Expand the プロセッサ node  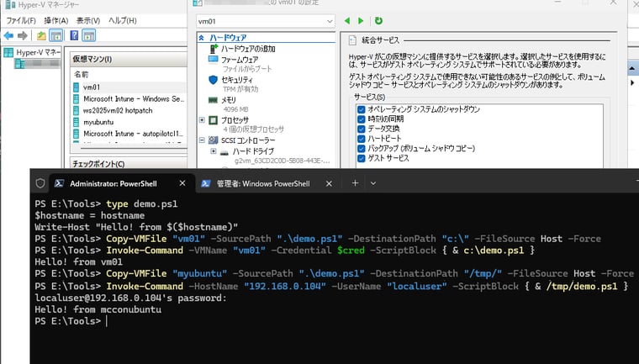pos(202,120)
